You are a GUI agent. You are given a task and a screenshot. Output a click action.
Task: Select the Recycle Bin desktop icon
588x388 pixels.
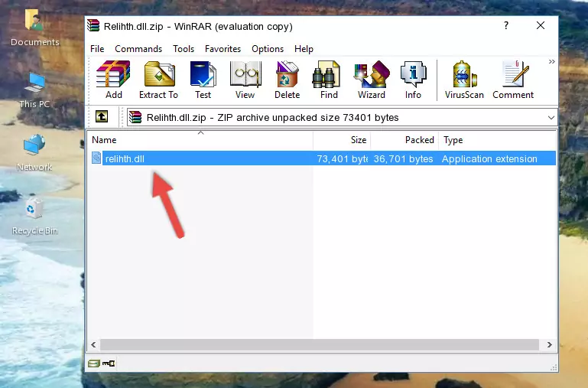click(35, 217)
